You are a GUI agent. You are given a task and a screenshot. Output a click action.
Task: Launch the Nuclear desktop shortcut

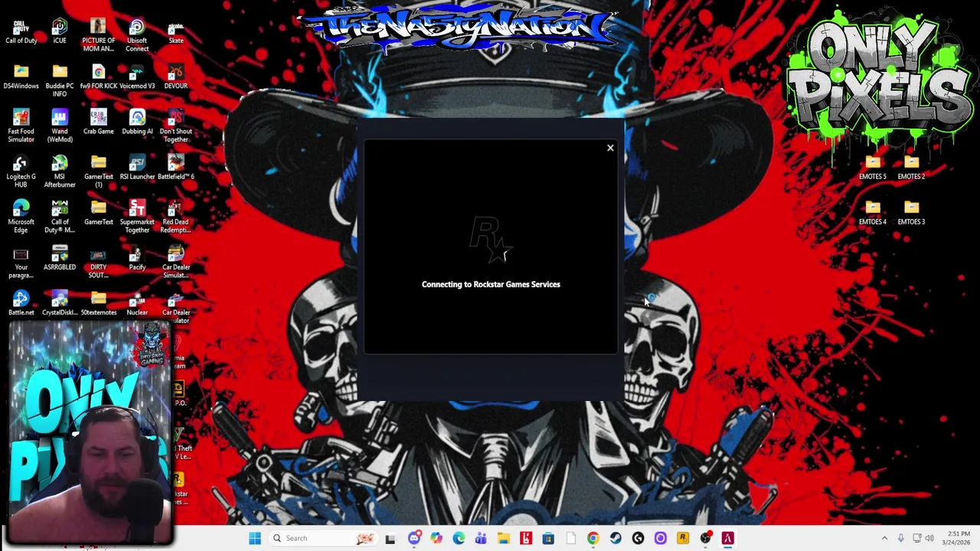click(137, 304)
